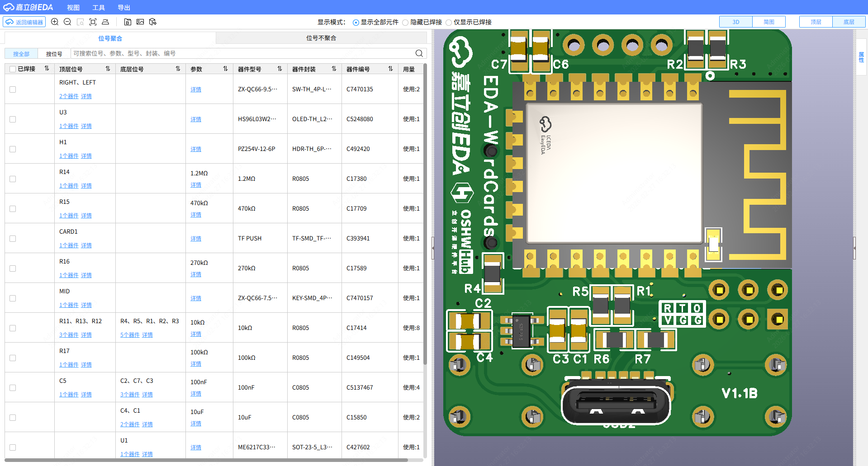The height and width of the screenshot is (466, 868).
Task: Click the export 3D model icon
Action: 153,22
